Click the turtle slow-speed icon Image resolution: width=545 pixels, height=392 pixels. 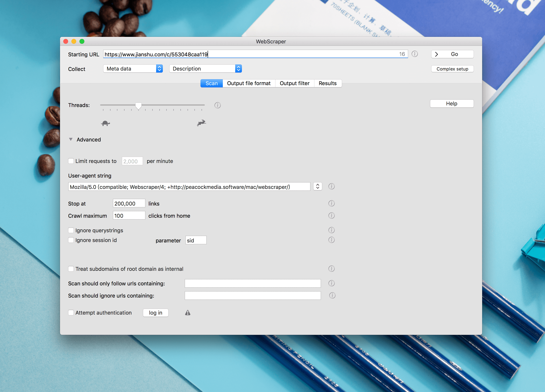105,123
